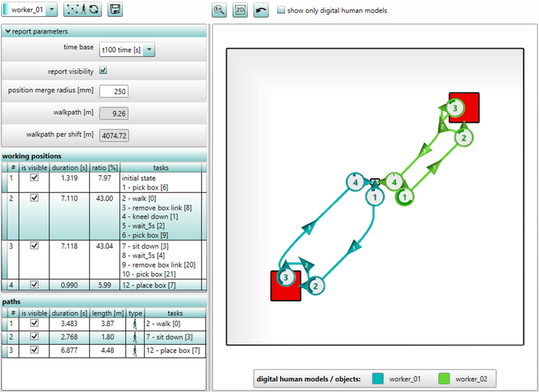Screen dimensions: 539x392
Task: Click green working position 2 marker
Action: point(463,138)
